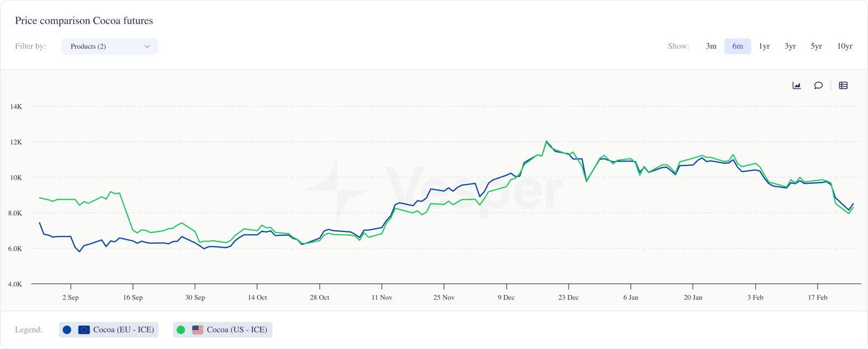
Task: Select the 6m time range
Action: point(738,47)
